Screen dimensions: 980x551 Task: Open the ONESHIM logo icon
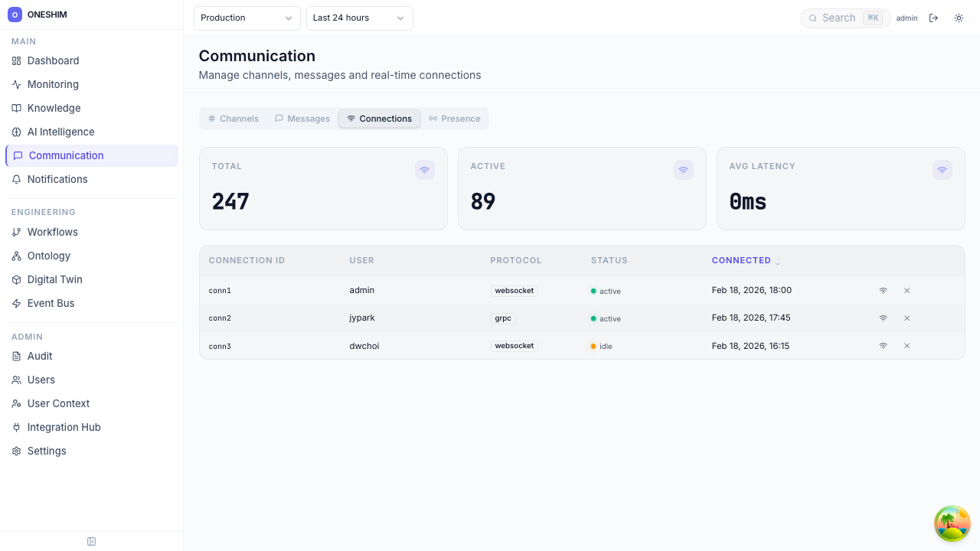coord(15,15)
